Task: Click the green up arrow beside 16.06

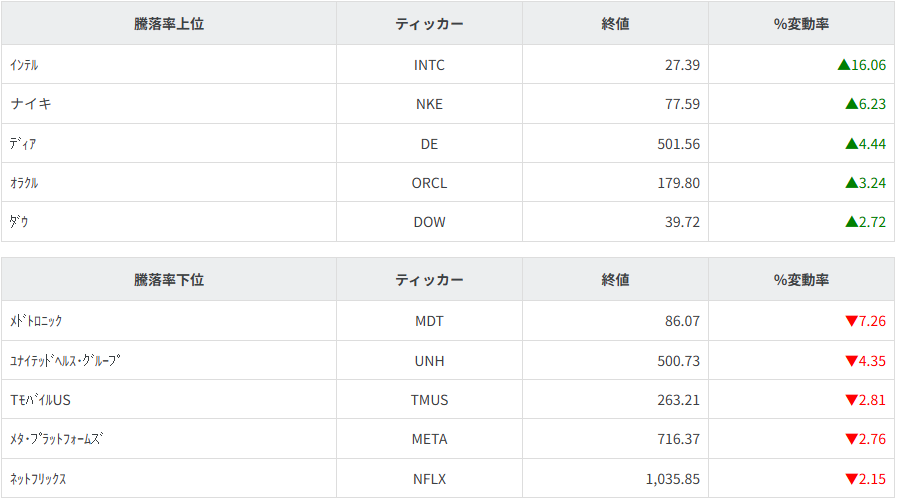Action: pos(843,65)
